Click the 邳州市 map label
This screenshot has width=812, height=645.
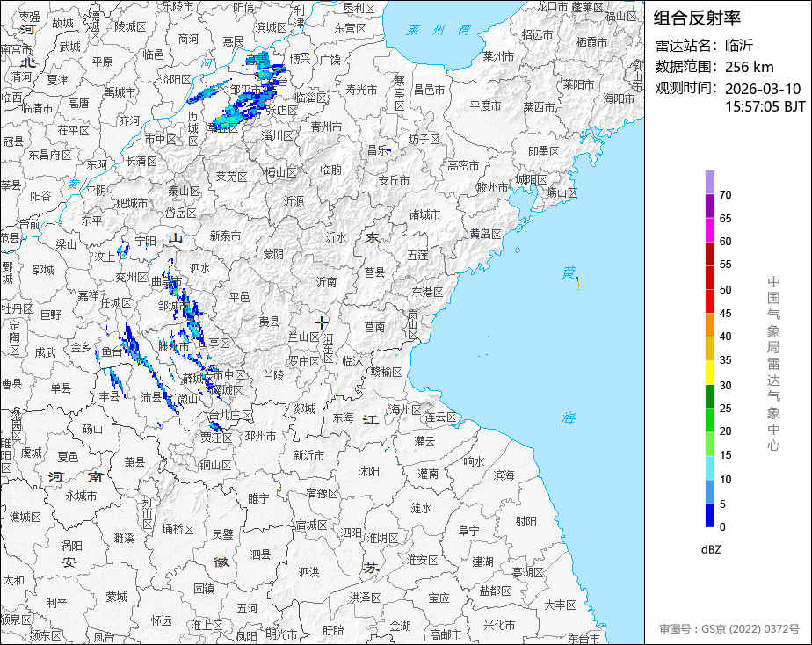tap(260, 437)
